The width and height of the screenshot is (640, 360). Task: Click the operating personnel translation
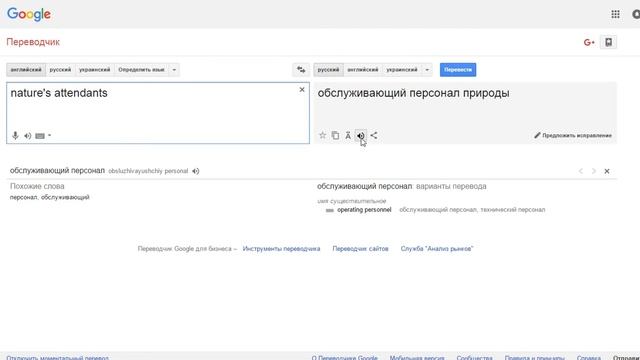[x=364, y=210]
